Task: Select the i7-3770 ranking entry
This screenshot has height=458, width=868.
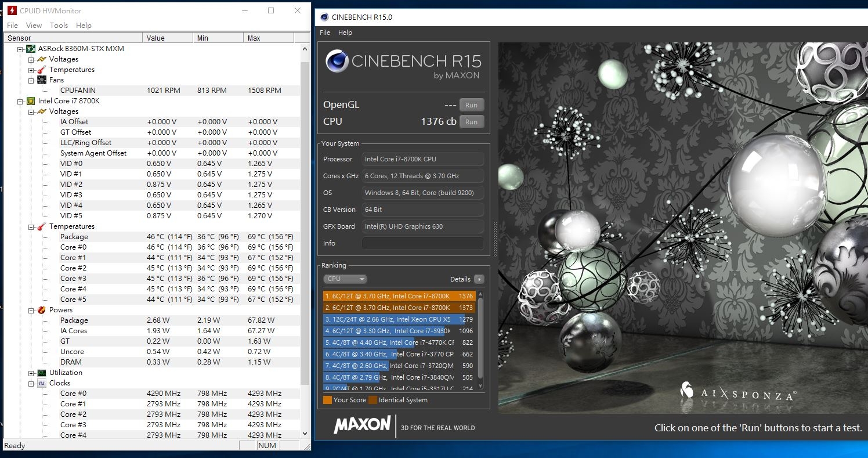Action: point(399,354)
